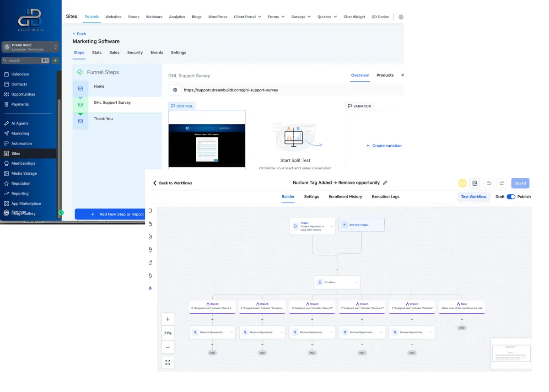The height and width of the screenshot is (392, 549).
Task: Click Create variation link
Action: [384, 145]
